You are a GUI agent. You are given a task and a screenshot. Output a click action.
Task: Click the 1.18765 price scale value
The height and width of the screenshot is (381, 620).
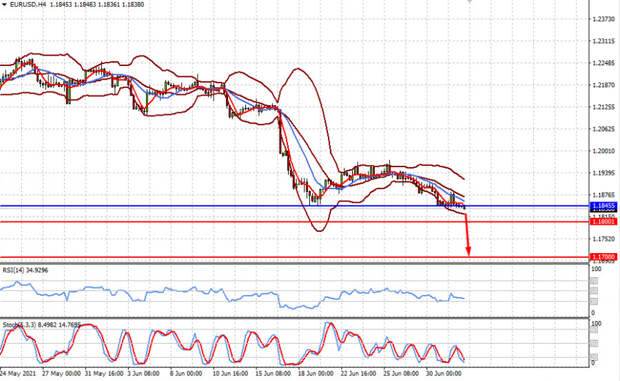click(604, 195)
